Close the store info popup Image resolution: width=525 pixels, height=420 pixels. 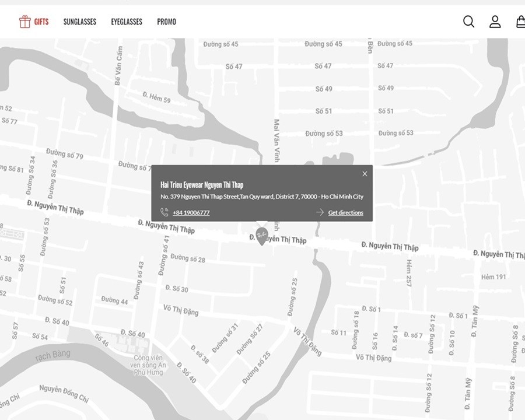tap(365, 174)
